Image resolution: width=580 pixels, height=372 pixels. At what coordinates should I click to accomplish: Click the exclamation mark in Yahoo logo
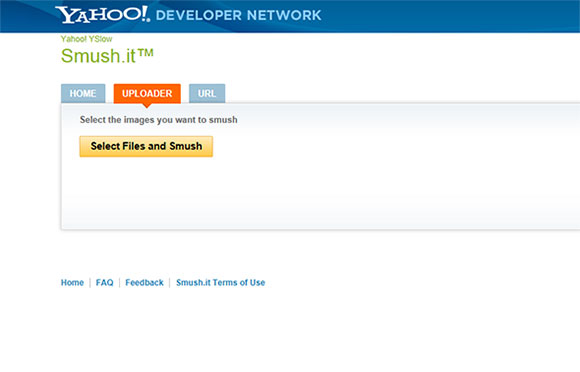(145, 14)
